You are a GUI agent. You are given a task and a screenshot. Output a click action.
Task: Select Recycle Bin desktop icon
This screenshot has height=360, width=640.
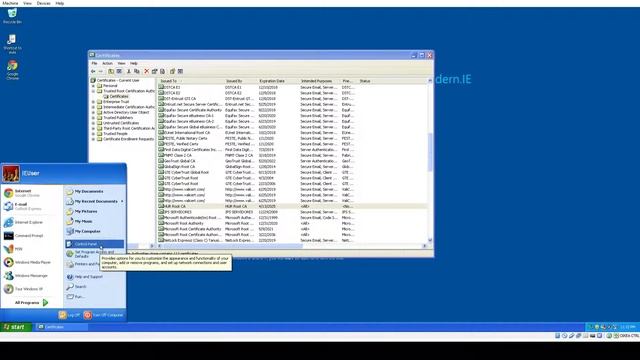[12, 16]
